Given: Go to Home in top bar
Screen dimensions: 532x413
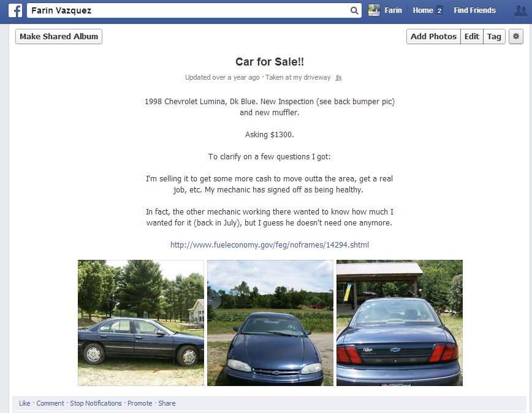Looking at the screenshot, I should point(423,10).
